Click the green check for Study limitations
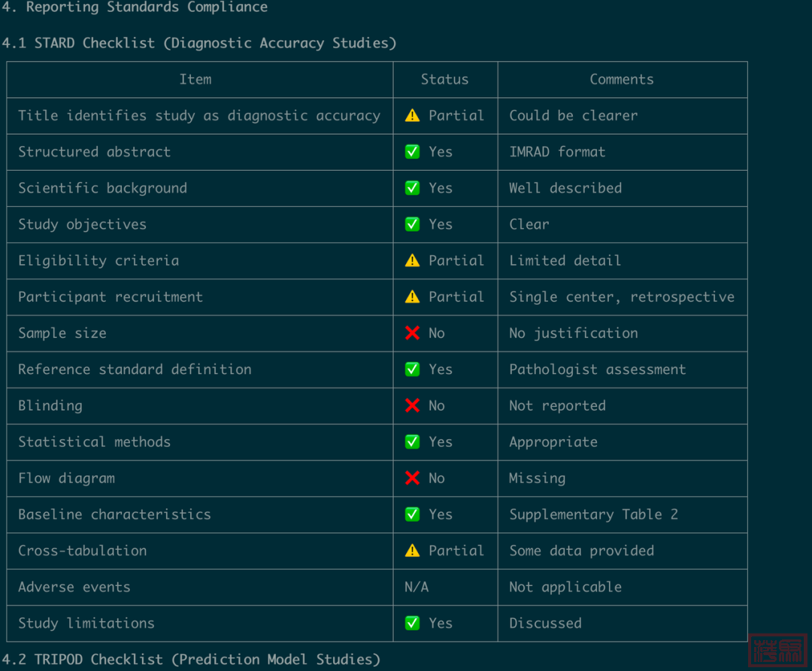 412,624
